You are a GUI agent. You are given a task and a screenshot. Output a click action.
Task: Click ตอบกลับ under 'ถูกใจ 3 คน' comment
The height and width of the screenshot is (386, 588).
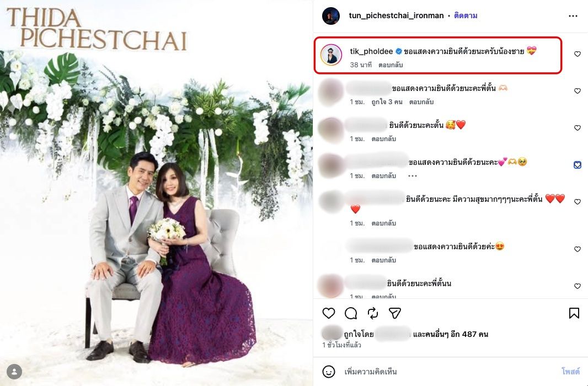(x=421, y=102)
